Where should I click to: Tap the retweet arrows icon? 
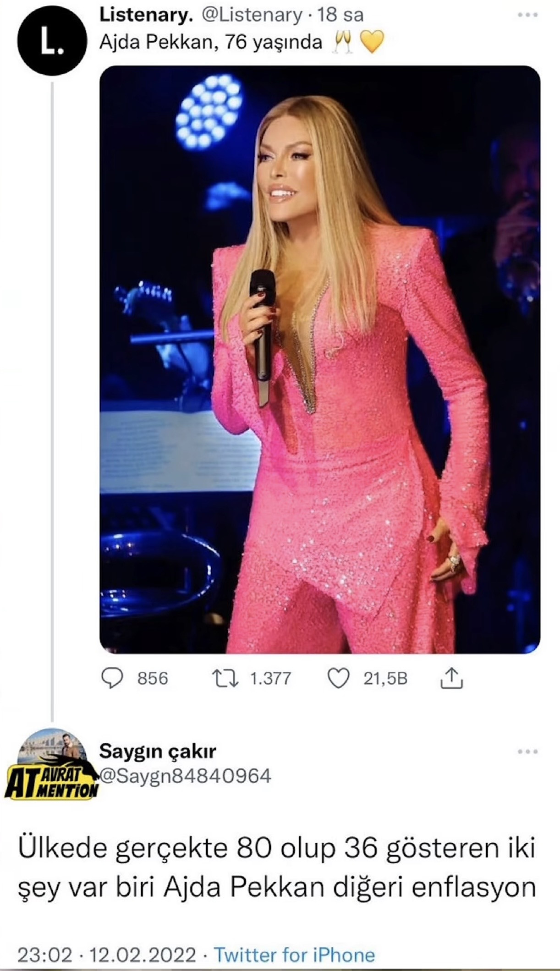point(224,678)
